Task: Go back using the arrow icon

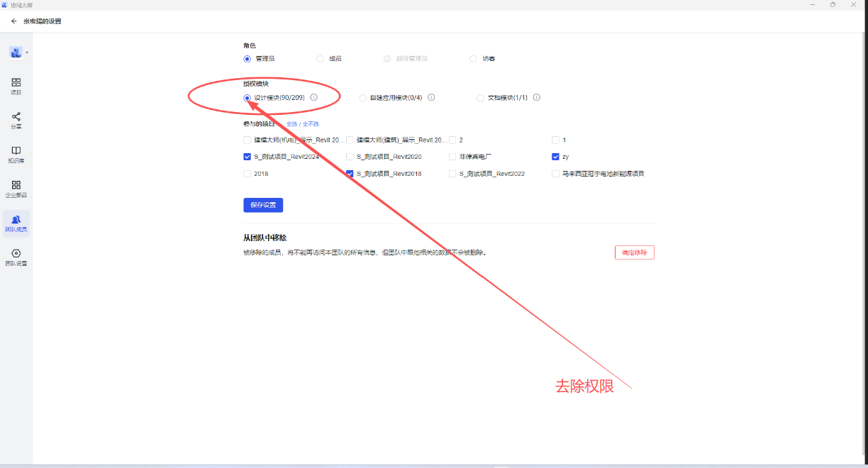Action: [13, 21]
